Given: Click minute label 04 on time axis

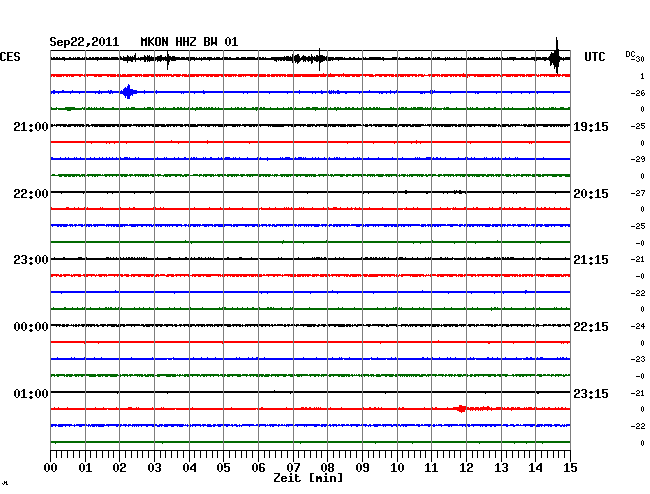Looking at the screenshot, I should click(x=189, y=468).
